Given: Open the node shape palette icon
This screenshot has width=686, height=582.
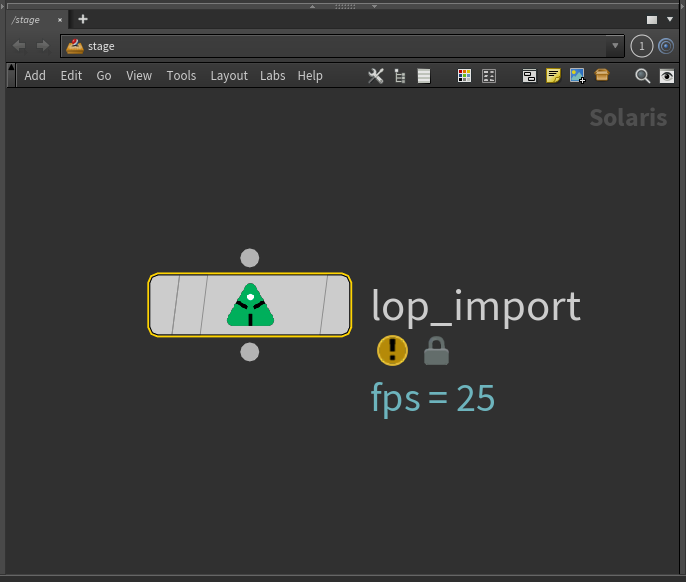Looking at the screenshot, I should click(x=489, y=76).
